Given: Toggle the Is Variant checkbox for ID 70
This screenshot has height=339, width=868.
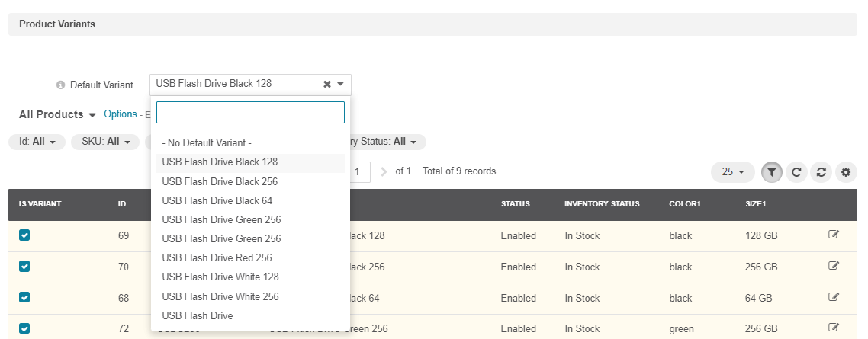Looking at the screenshot, I should pyautogui.click(x=24, y=267).
